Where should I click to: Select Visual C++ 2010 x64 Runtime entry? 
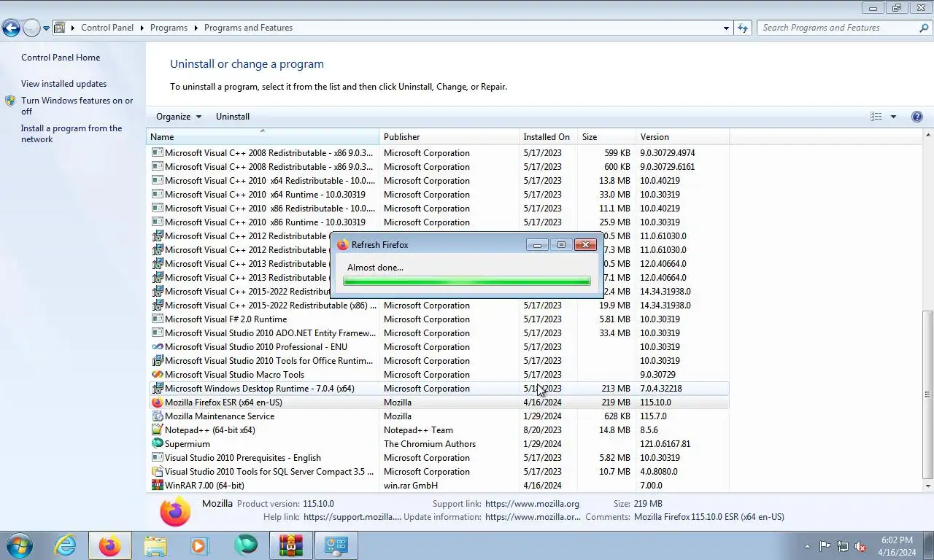tap(439, 195)
